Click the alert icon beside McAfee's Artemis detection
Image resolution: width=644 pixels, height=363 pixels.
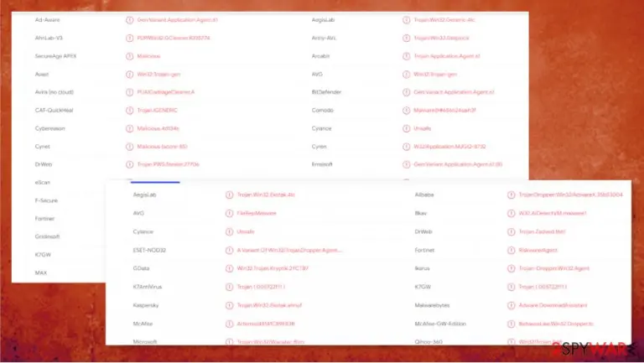click(229, 324)
